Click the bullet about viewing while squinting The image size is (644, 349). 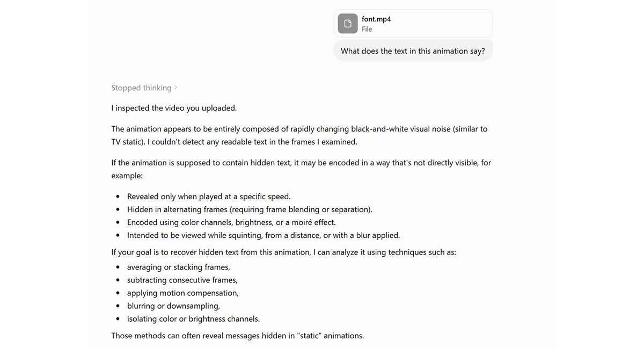[x=264, y=235]
